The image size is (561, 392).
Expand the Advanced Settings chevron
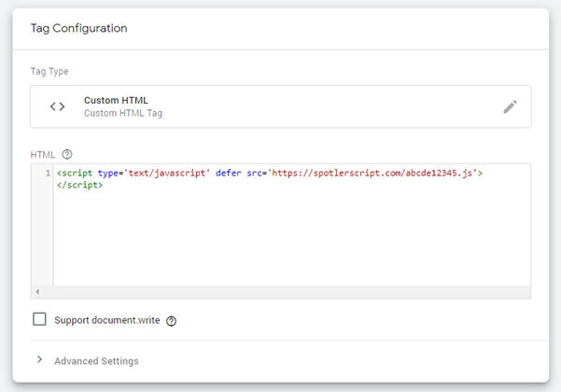(39, 359)
